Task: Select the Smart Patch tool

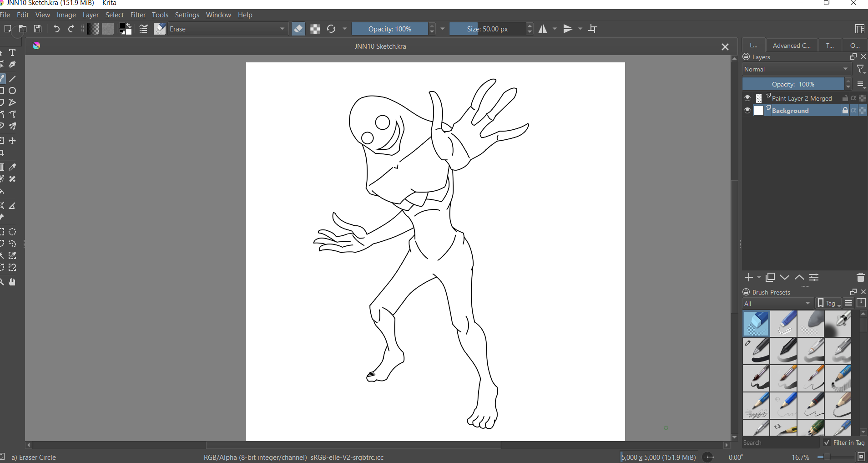Action: [x=13, y=179]
